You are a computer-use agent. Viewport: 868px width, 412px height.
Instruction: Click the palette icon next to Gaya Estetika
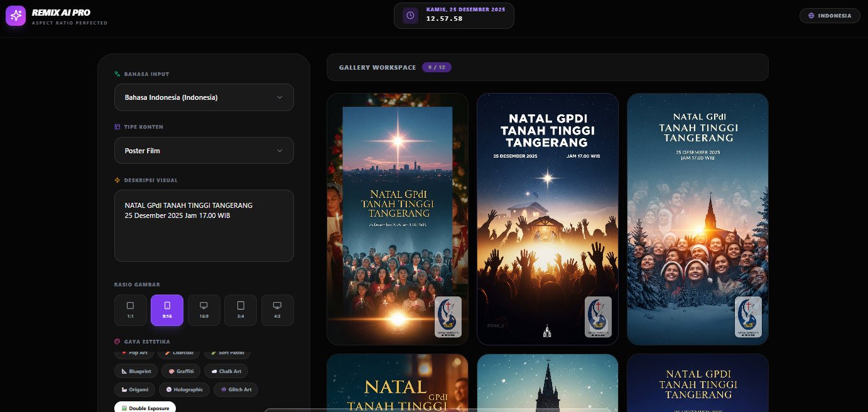pyautogui.click(x=117, y=342)
